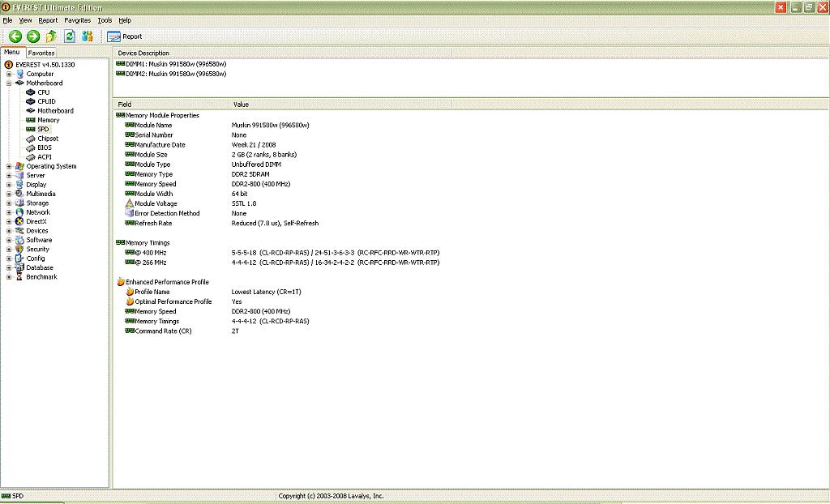Click the Operating System windows icon
This screenshot has width=830, height=504.
19,166
